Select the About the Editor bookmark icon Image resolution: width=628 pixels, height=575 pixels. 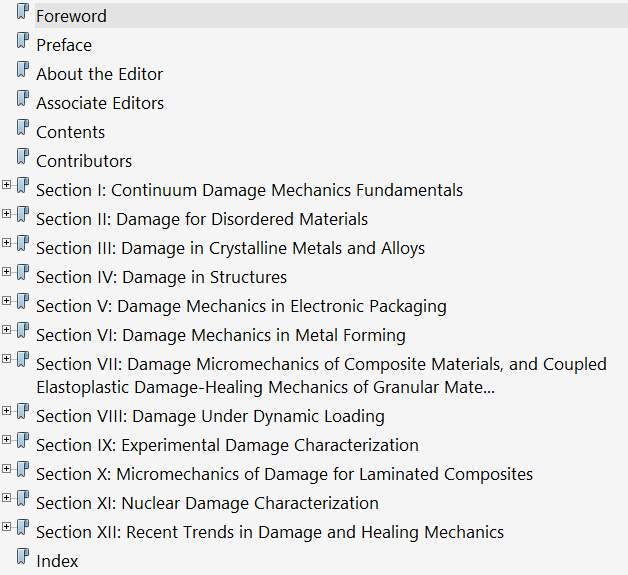(23, 71)
